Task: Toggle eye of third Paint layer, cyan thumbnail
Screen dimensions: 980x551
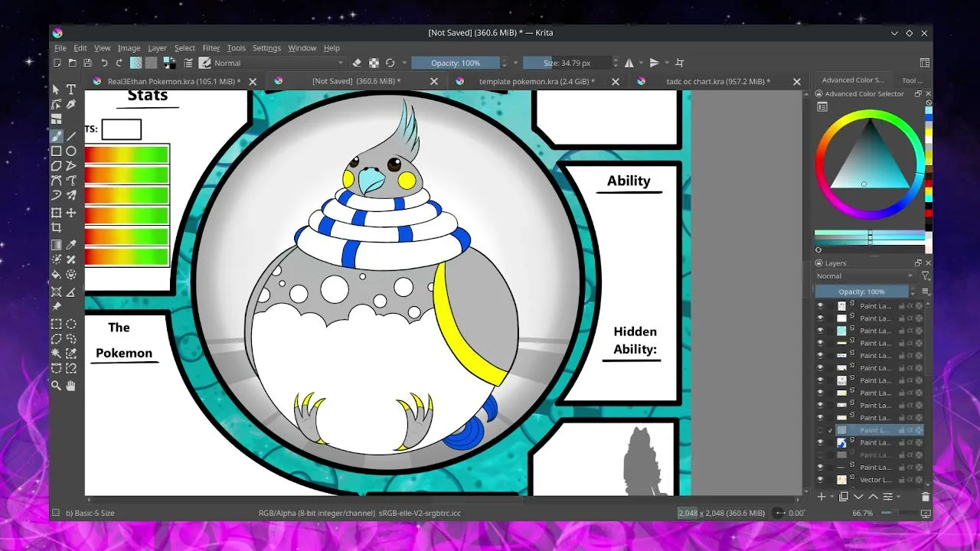Action: click(820, 331)
